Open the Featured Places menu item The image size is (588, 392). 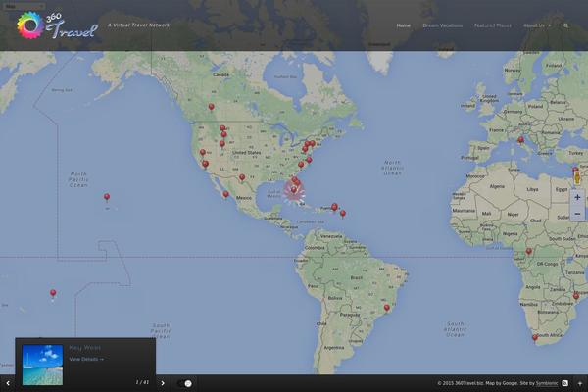(x=493, y=25)
